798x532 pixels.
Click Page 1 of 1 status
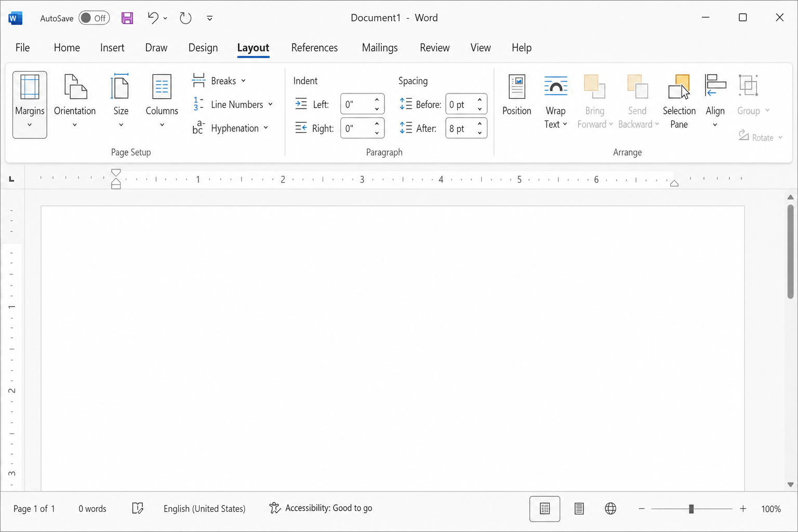click(34, 509)
